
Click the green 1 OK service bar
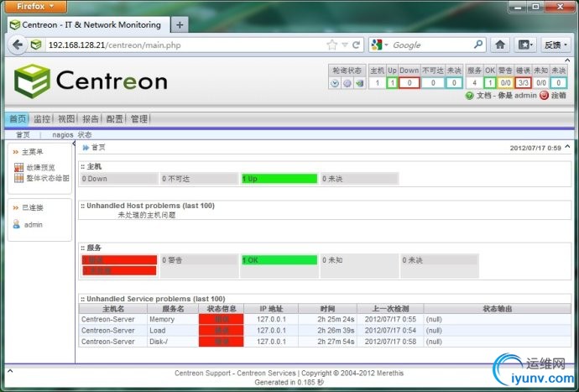[279, 260]
